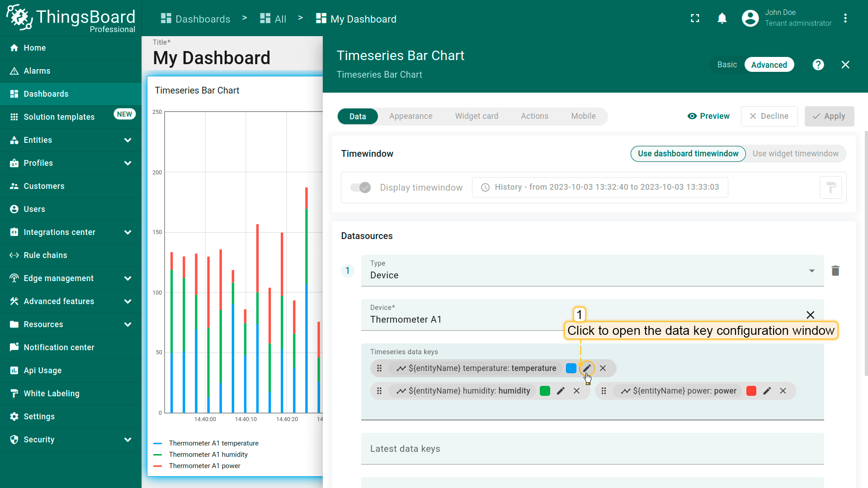
Task: Open the timewindow style paint roller icon
Action: tap(830, 188)
